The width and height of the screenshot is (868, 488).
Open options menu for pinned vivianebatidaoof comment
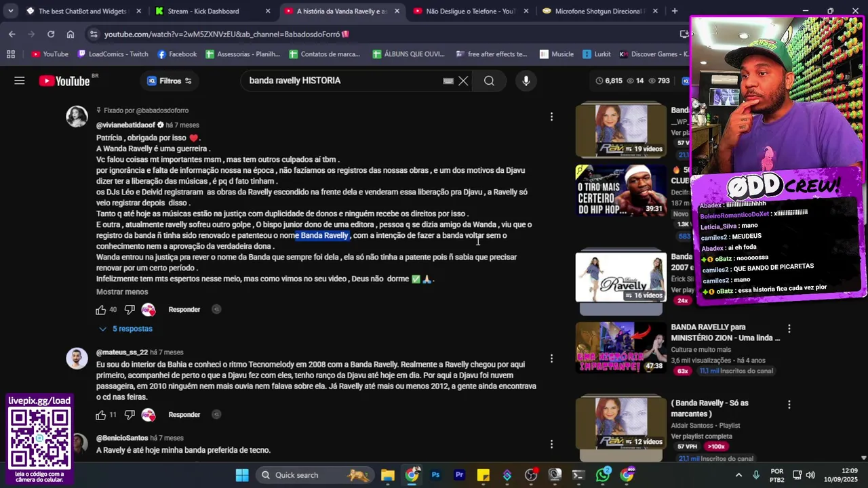pyautogui.click(x=551, y=117)
